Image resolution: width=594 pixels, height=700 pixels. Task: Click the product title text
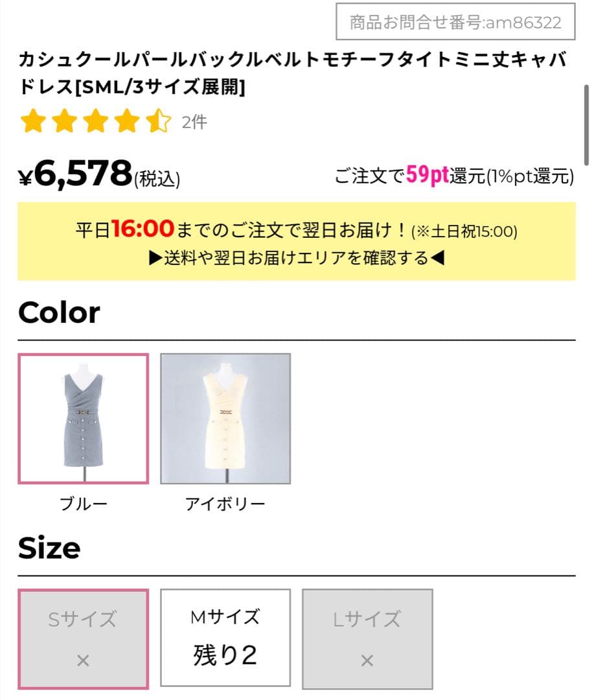293,73
